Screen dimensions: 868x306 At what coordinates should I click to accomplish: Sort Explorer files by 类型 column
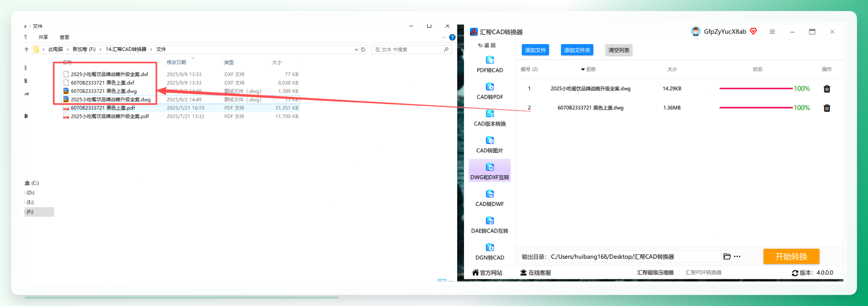[x=229, y=62]
